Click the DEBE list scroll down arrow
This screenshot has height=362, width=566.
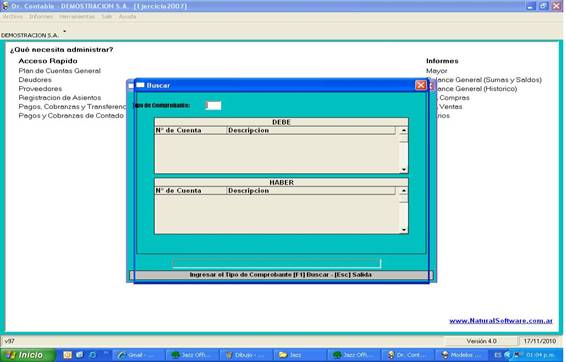(404, 169)
